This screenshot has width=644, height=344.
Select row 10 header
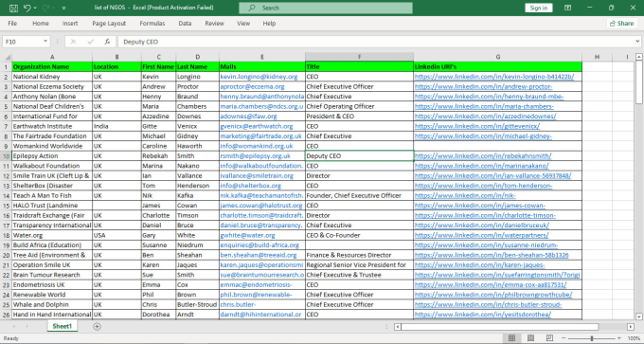[x=7, y=155]
